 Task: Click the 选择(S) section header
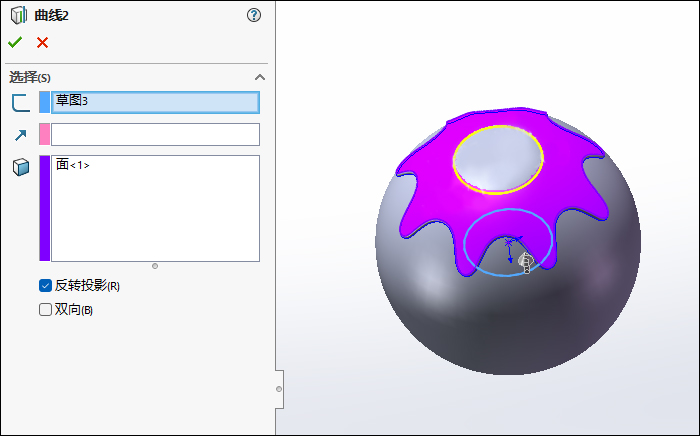[x=30, y=77]
